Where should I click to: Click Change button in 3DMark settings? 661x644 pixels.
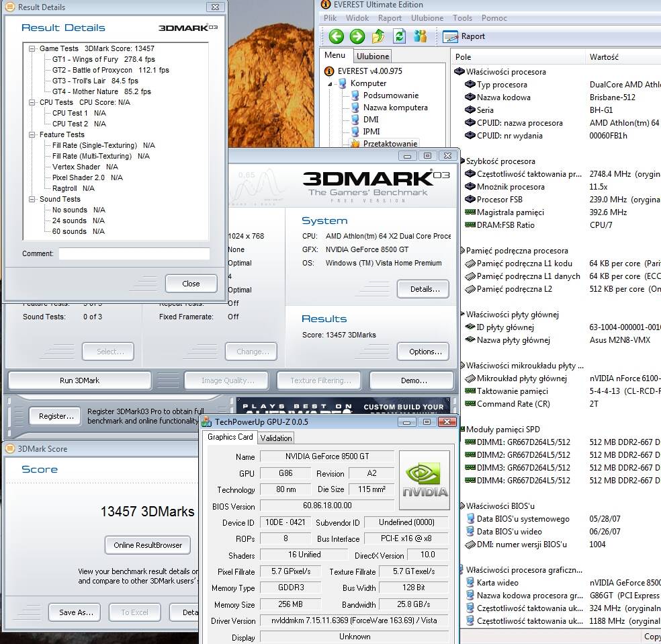[x=251, y=352]
